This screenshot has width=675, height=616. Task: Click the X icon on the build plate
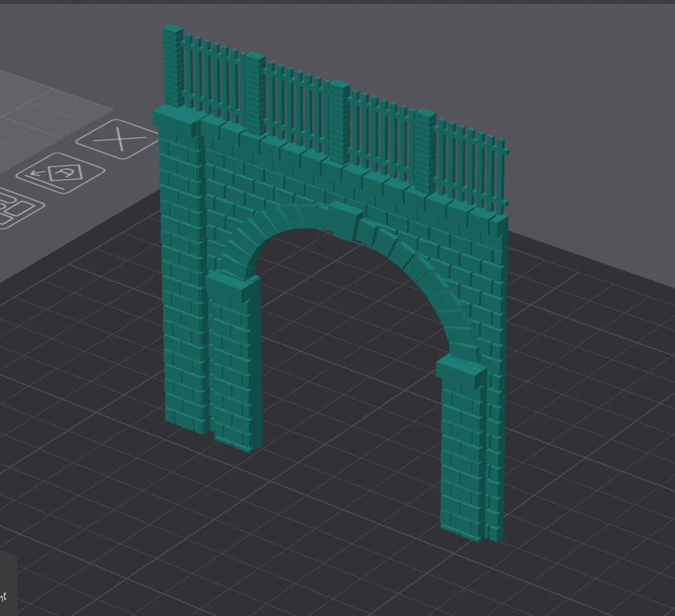(119, 139)
